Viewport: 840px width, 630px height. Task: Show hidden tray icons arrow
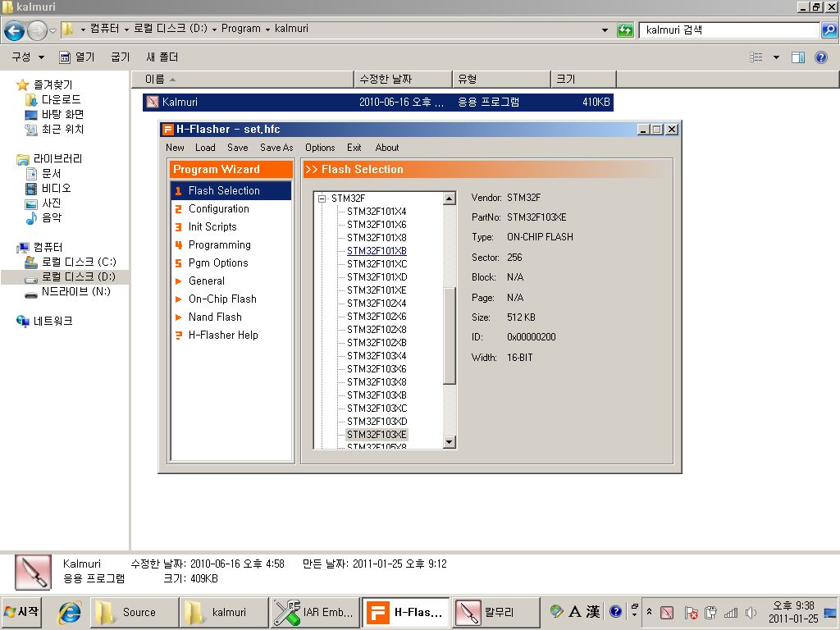pyautogui.click(x=649, y=611)
